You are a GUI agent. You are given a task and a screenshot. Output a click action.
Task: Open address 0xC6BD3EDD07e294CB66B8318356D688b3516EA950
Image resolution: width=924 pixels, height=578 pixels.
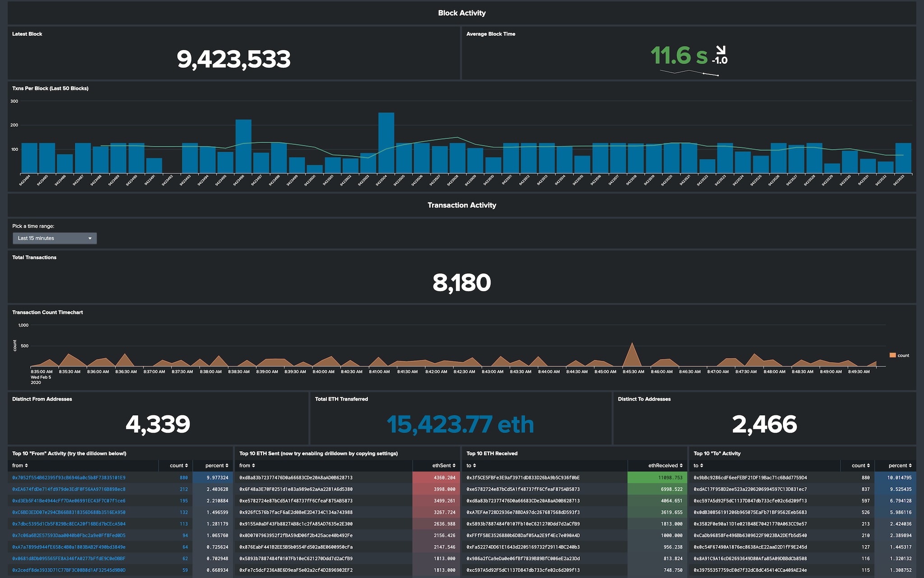tap(69, 513)
